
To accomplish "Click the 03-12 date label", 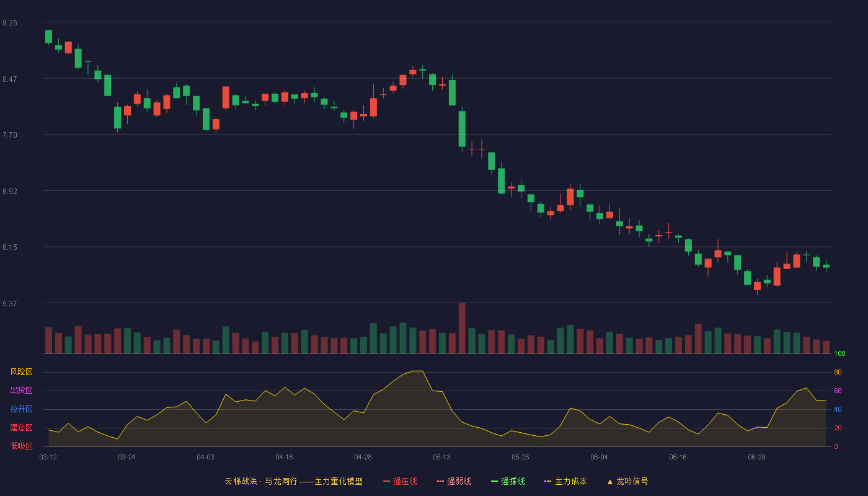I will click(x=48, y=457).
